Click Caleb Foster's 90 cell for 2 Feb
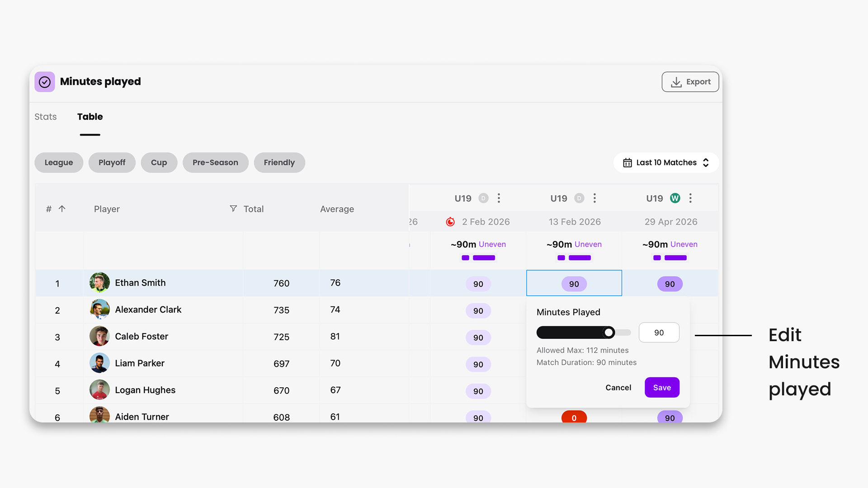 tap(478, 338)
